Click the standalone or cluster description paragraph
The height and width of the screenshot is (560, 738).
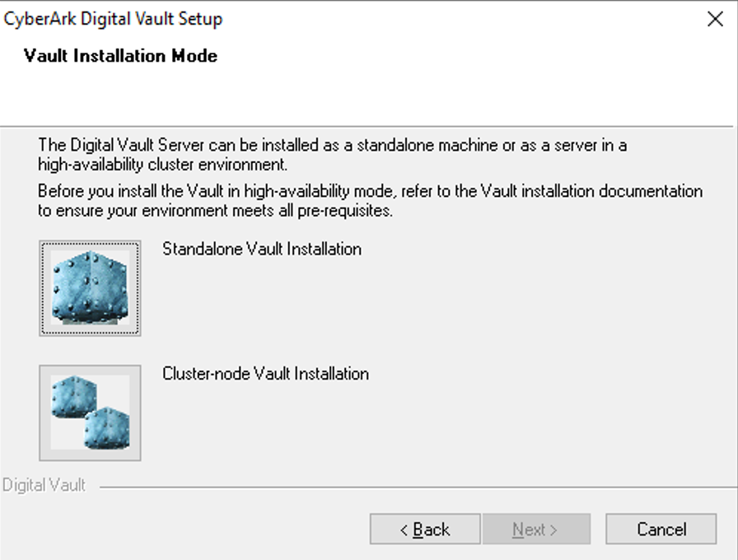pos(332,154)
